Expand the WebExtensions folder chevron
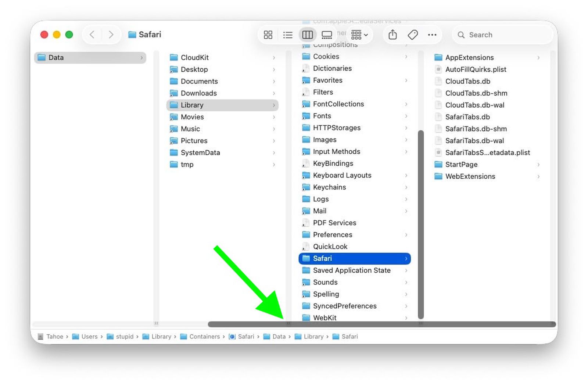The height and width of the screenshot is (384, 588). pos(538,176)
